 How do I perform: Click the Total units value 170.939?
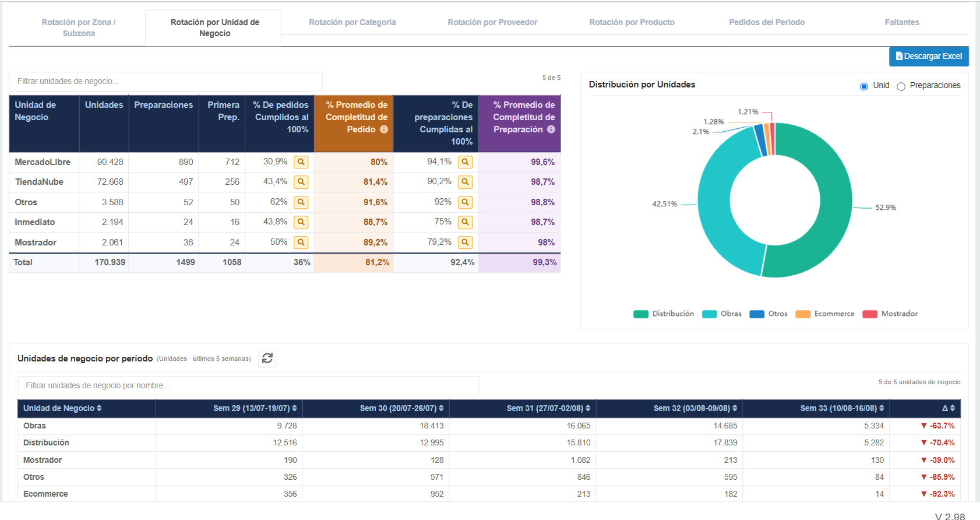point(110,262)
